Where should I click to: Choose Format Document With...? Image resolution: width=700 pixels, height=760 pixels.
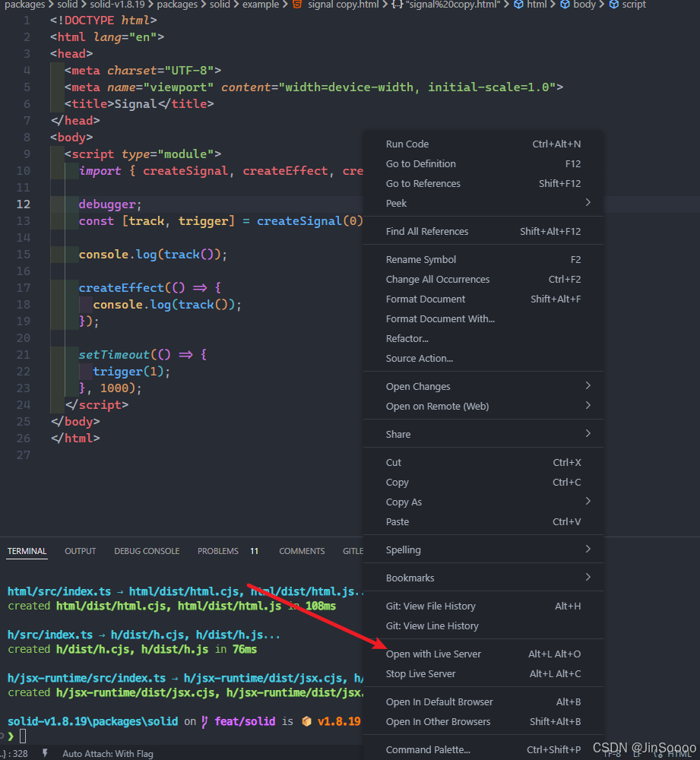pos(483,319)
